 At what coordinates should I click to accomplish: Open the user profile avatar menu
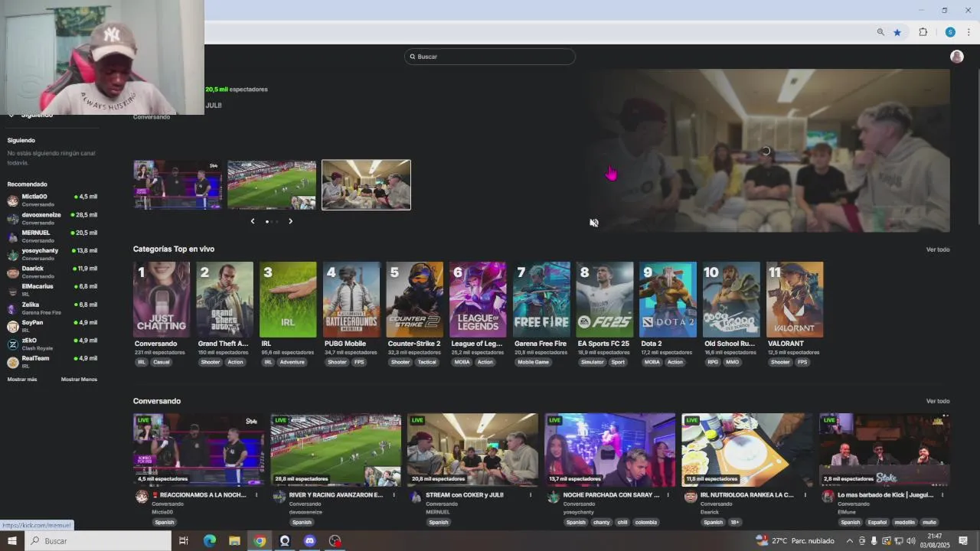click(x=956, y=57)
